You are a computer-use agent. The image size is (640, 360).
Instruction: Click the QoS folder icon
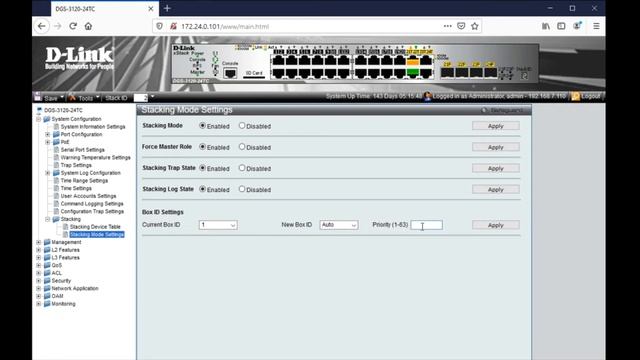point(47,265)
